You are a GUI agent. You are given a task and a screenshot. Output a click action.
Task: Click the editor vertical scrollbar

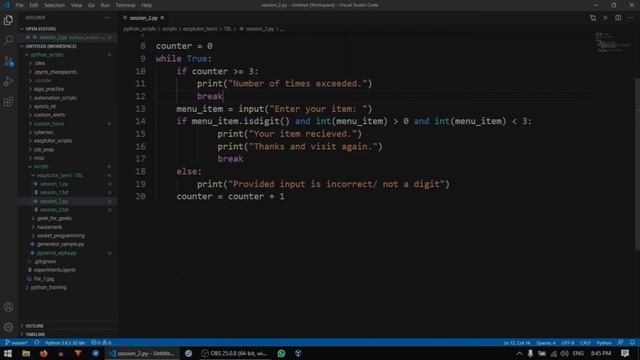point(637,163)
